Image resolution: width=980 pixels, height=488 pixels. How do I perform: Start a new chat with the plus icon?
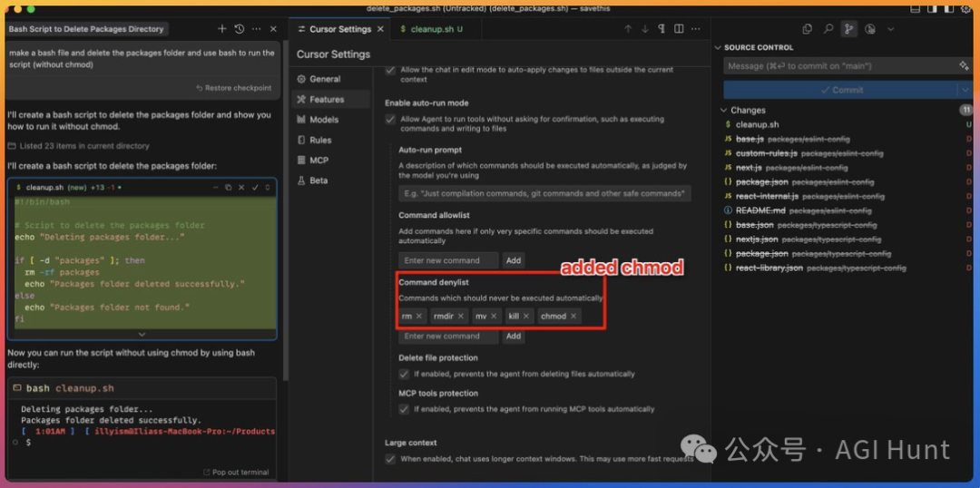pyautogui.click(x=222, y=29)
